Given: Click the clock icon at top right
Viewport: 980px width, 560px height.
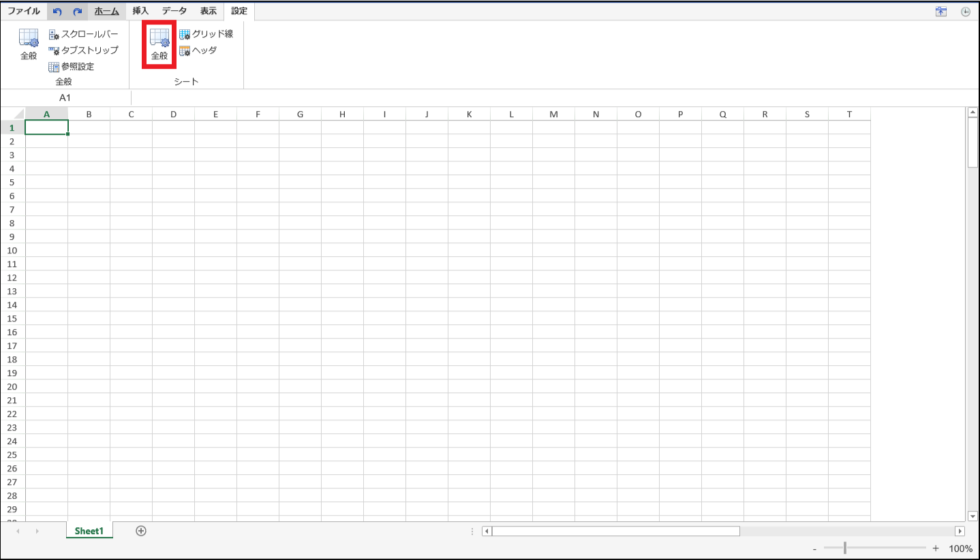Looking at the screenshot, I should (x=966, y=12).
